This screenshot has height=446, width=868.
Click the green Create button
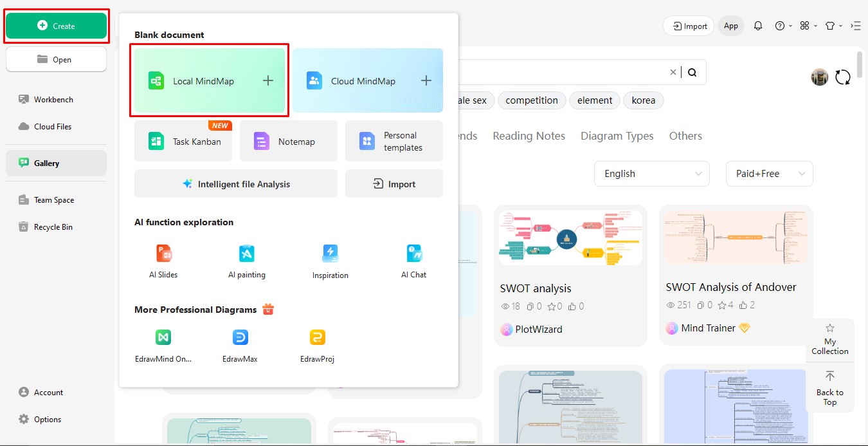tap(56, 26)
